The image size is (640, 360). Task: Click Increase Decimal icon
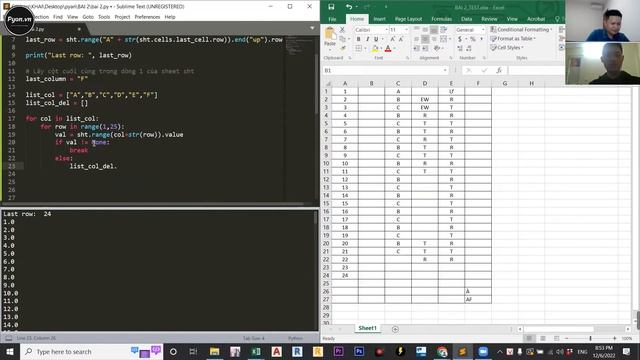click(x=460, y=49)
